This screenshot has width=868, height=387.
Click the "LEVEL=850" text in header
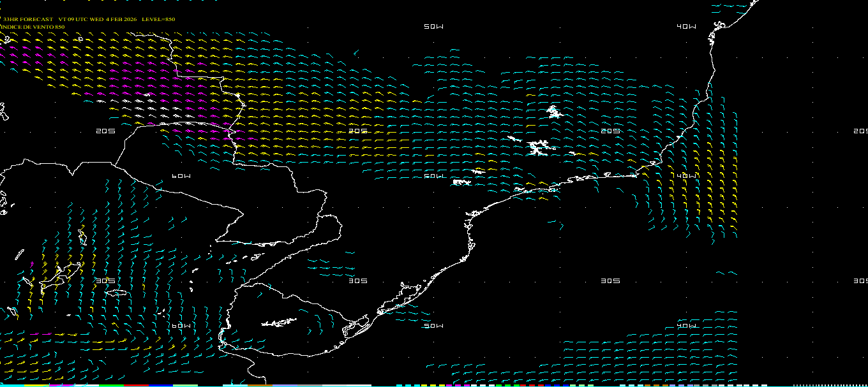158,19
